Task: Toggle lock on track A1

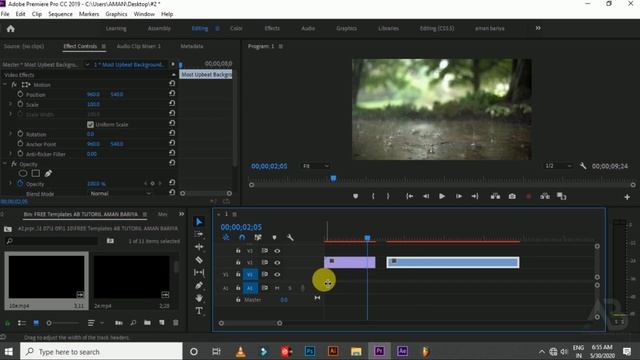Action: [238, 288]
